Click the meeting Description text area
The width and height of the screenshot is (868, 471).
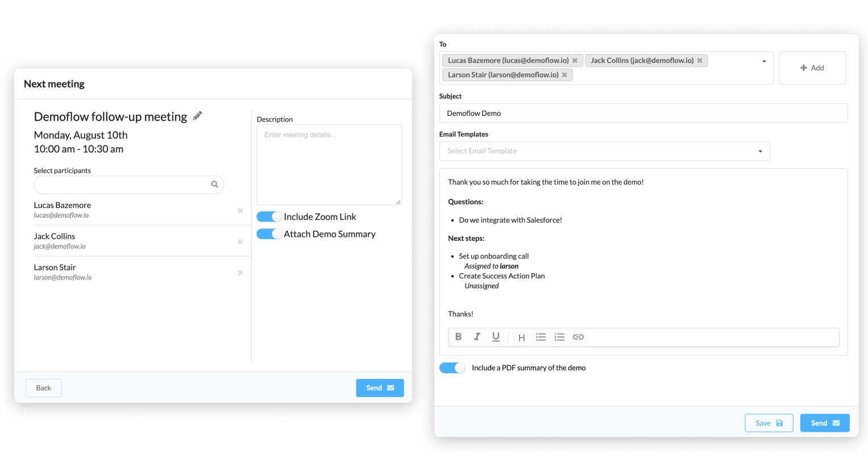tap(329, 165)
